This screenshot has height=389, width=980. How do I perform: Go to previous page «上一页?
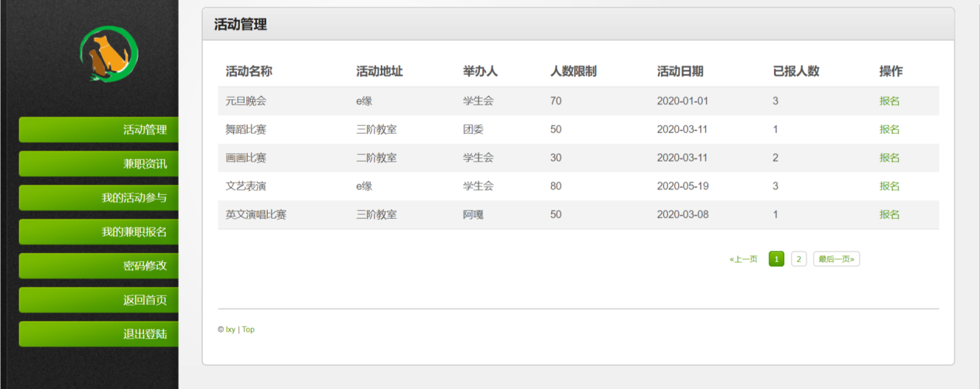click(x=743, y=259)
